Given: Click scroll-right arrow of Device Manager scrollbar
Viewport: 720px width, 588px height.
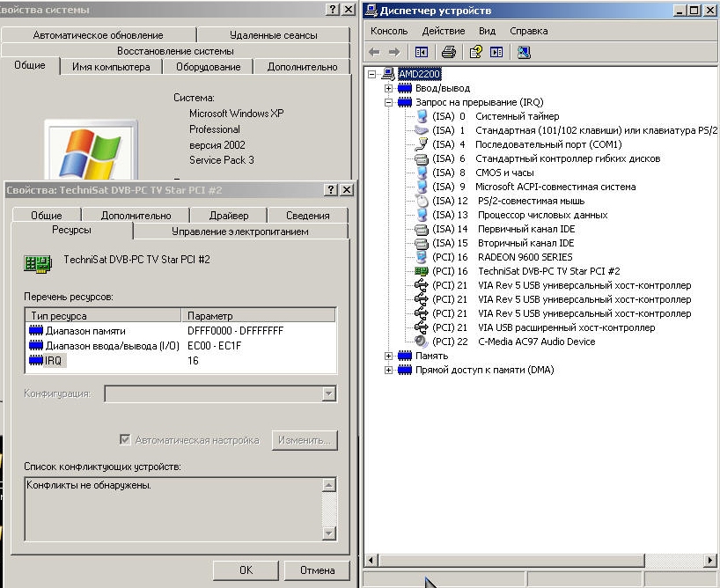Looking at the screenshot, I should point(710,560).
